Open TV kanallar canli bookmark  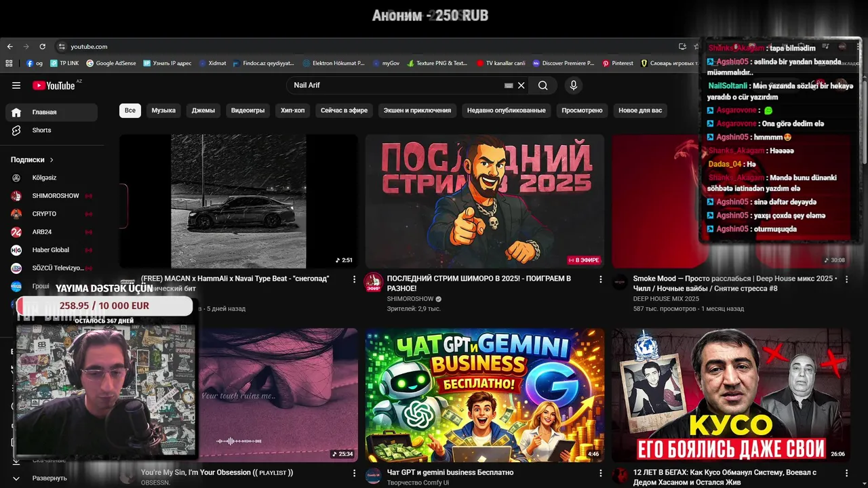coord(501,63)
